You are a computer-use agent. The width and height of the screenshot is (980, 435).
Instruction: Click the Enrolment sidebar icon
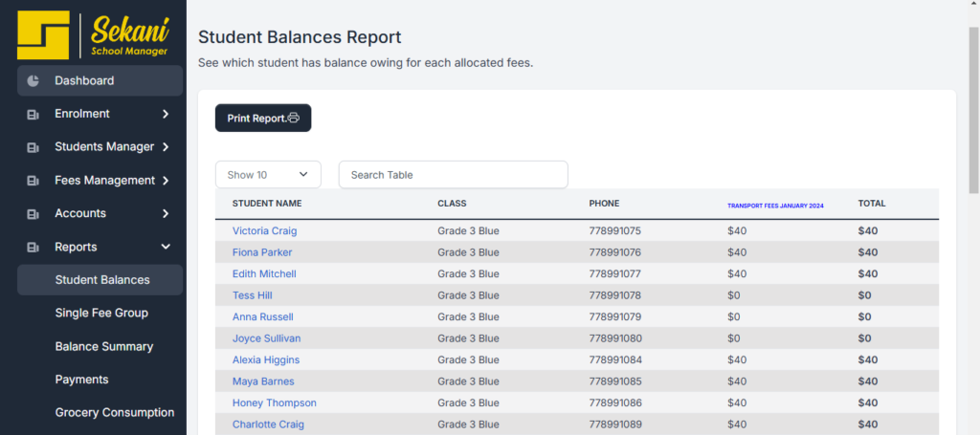tap(33, 115)
